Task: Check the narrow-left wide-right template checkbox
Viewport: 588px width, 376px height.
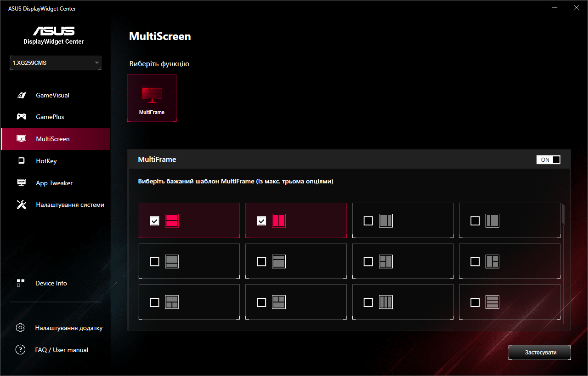Action: [x=475, y=221]
